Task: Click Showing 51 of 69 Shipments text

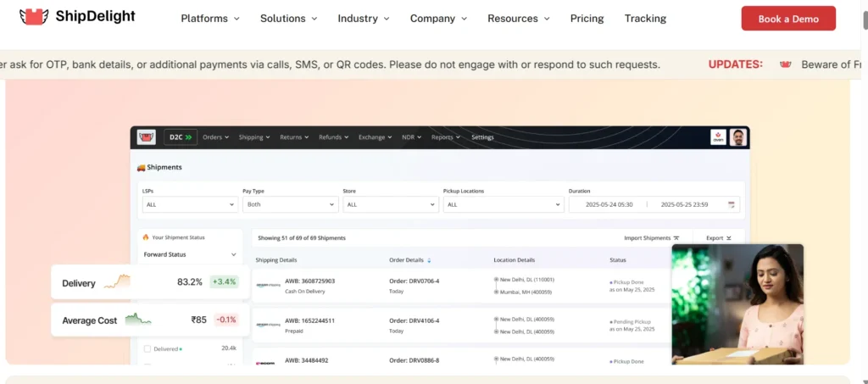Action: point(302,238)
